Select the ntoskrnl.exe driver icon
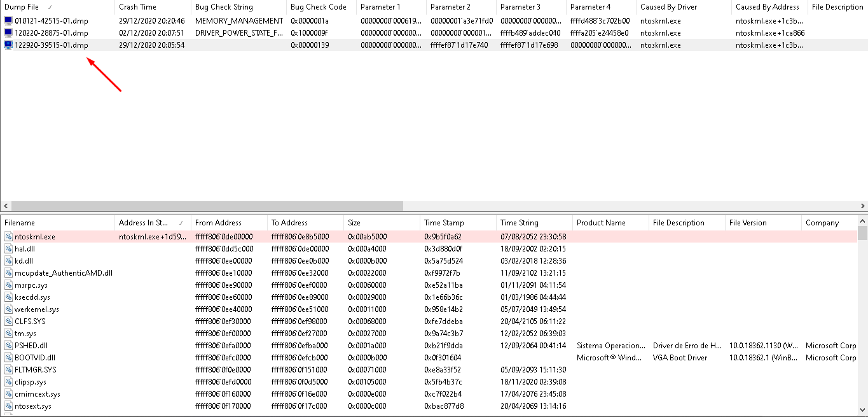Viewport: 868px width, 417px height. click(8, 237)
